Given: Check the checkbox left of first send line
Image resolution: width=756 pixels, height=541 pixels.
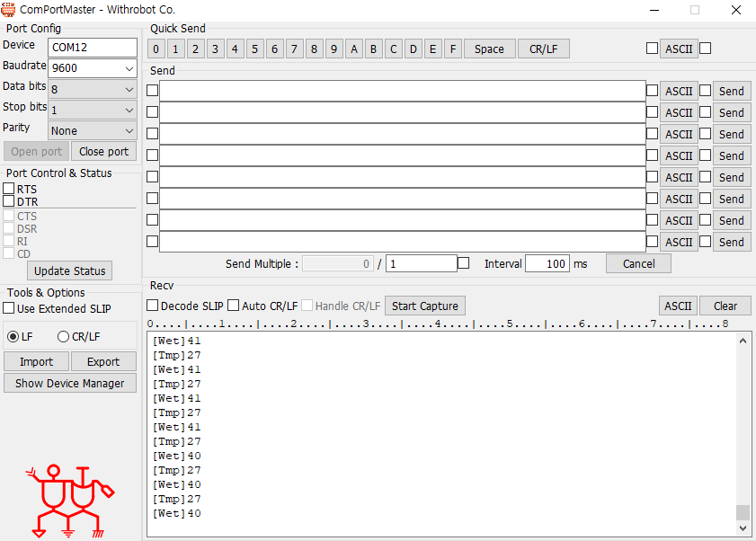Looking at the screenshot, I should tap(152, 91).
